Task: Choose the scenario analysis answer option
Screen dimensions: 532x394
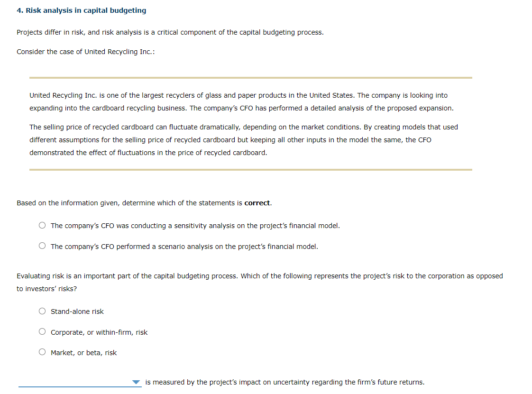Action: [x=42, y=246]
